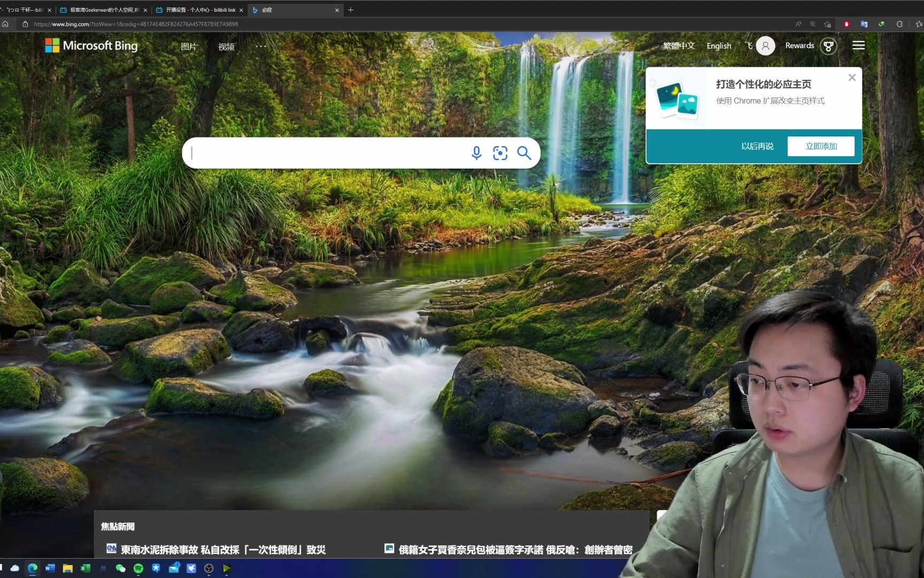Click the Rewards trophy medal icon
Screen dimensions: 924x578
[828, 46]
